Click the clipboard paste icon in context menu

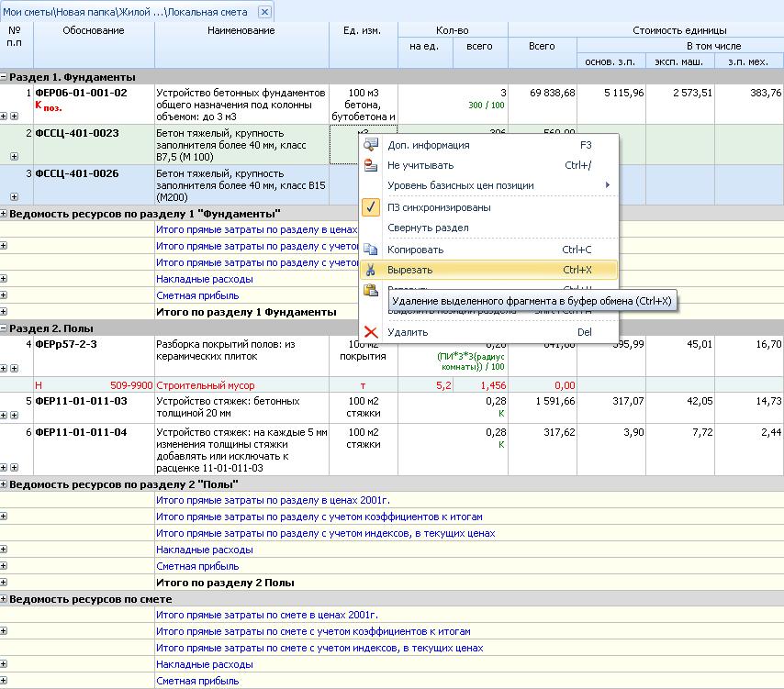pyautogui.click(x=371, y=290)
